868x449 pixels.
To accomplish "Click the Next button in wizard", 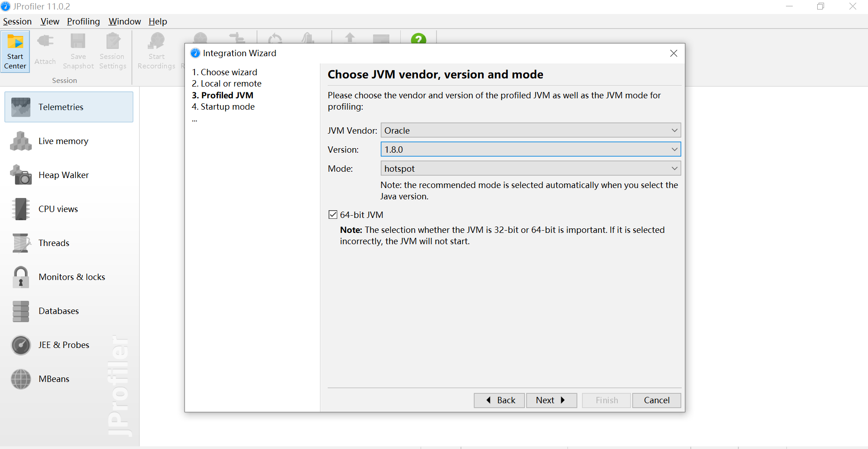I will point(552,400).
